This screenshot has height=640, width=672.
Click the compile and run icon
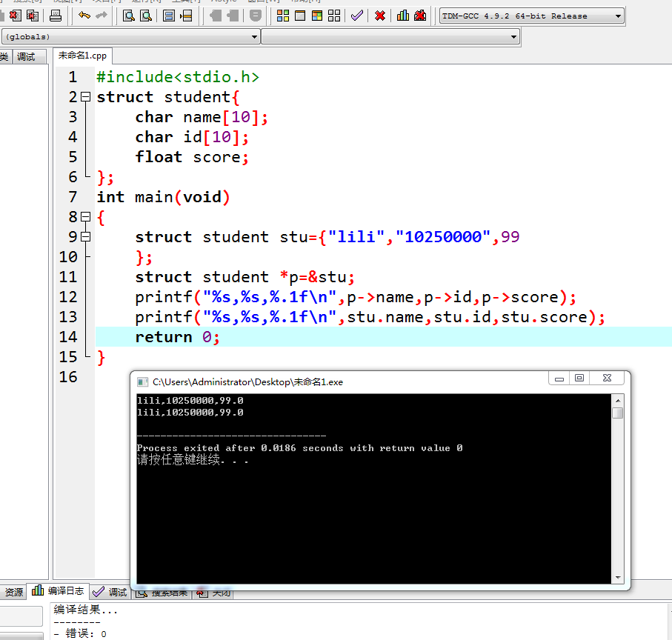pos(317,16)
